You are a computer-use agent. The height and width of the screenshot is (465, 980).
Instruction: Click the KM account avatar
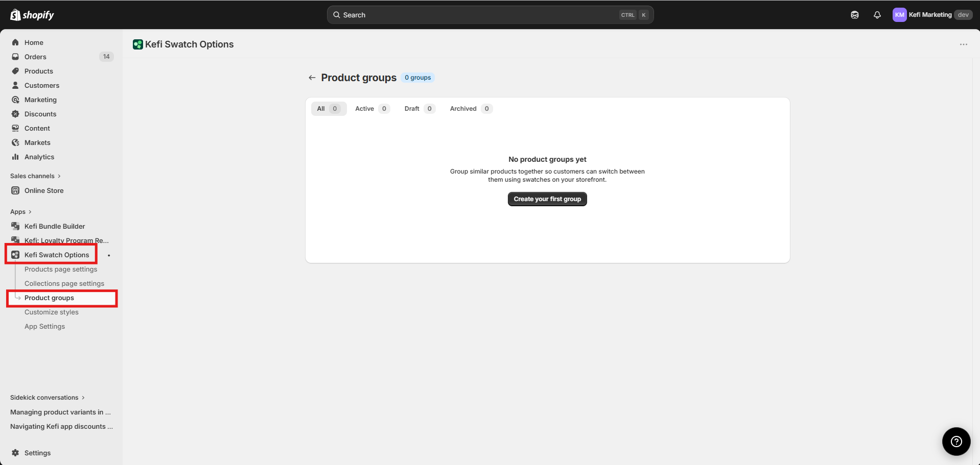[x=899, y=15]
